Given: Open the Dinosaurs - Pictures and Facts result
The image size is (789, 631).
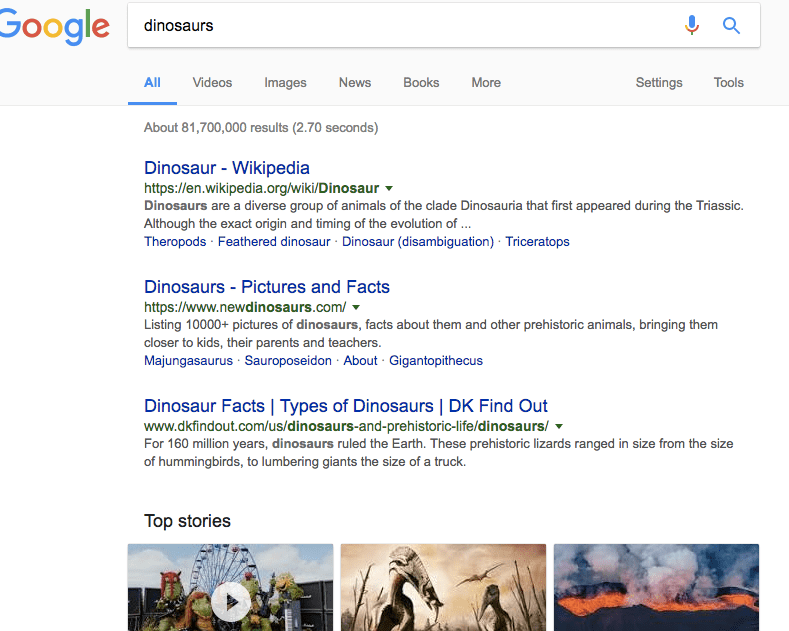Looking at the screenshot, I should point(267,287).
